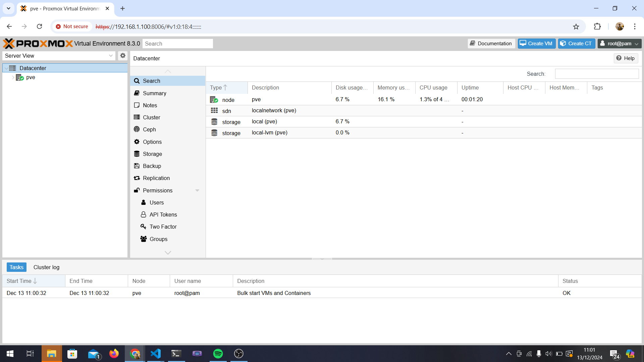Click the storage icon for local-lvm (pve)

[214, 133]
